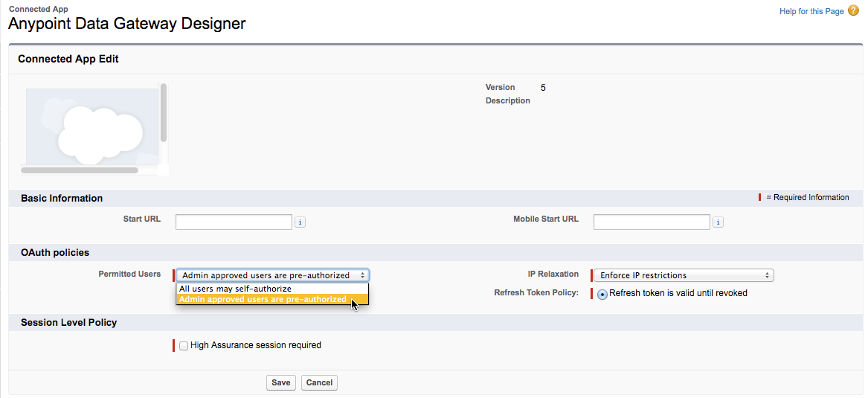Click the Permitted Users field label

(129, 274)
